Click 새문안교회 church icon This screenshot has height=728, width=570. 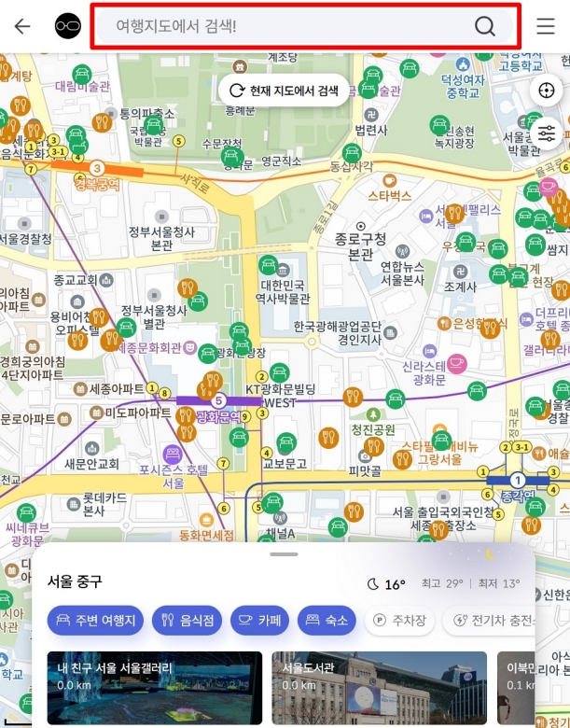92,449
